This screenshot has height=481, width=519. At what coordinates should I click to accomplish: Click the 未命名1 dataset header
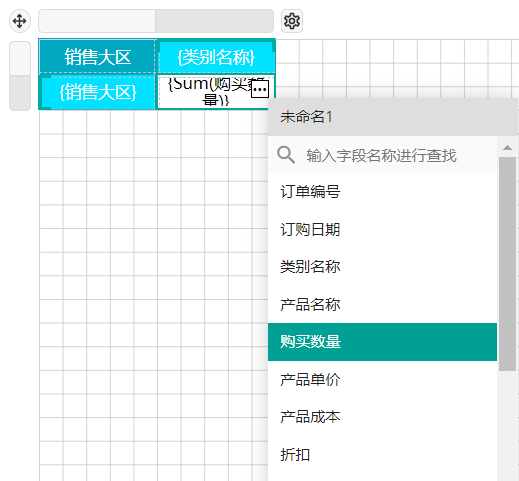393,117
